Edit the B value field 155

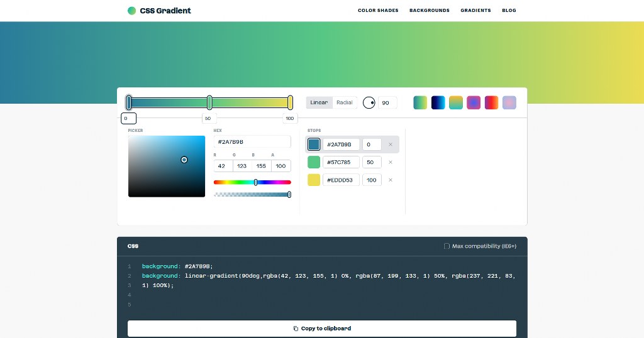[262, 166]
